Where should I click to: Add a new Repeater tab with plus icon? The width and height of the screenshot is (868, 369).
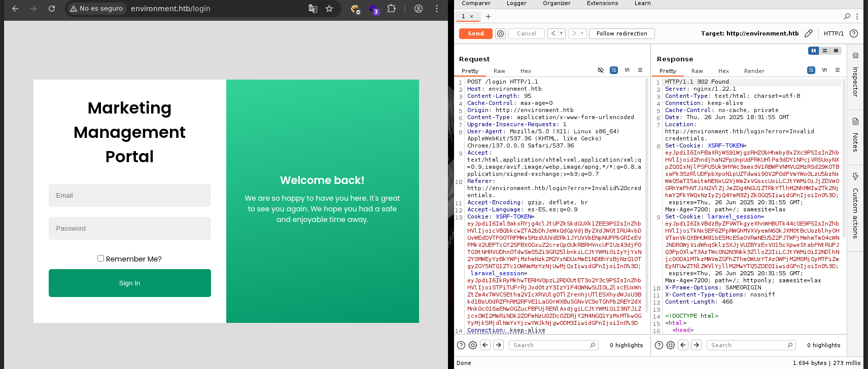(x=488, y=16)
